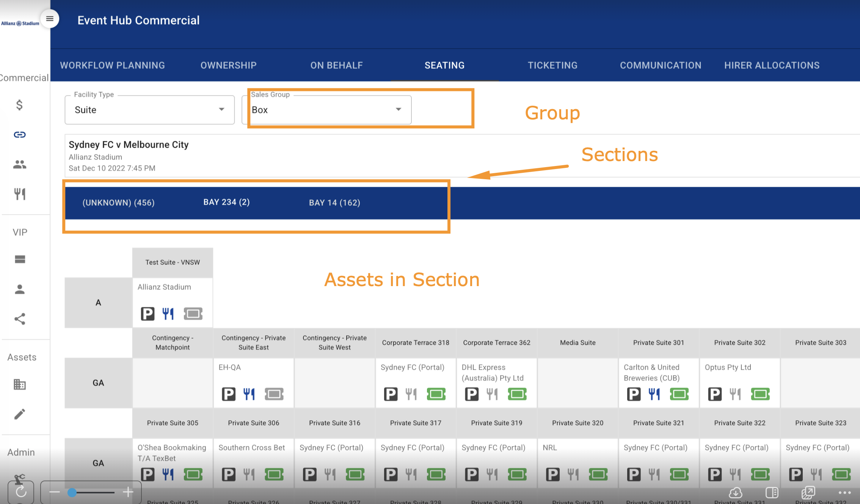Open the three dots more options menu
Image resolution: width=860 pixels, height=504 pixels.
[x=844, y=493]
